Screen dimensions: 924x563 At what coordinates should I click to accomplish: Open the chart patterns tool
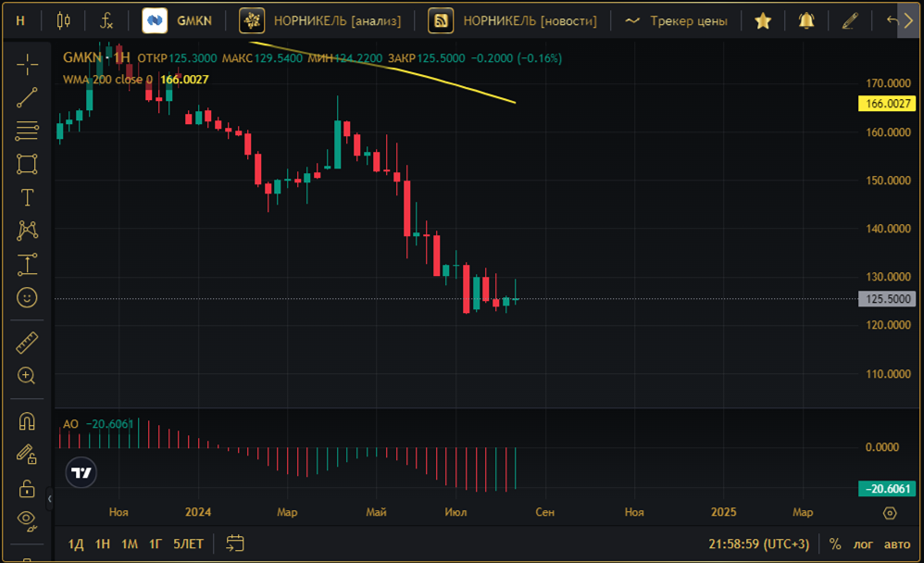(x=27, y=231)
